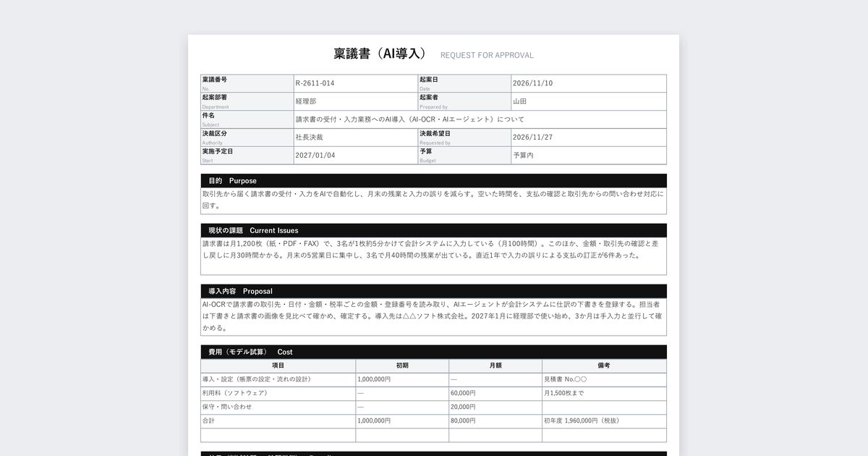Select the start date 2027/01/04
The width and height of the screenshot is (868, 456).
(315, 156)
